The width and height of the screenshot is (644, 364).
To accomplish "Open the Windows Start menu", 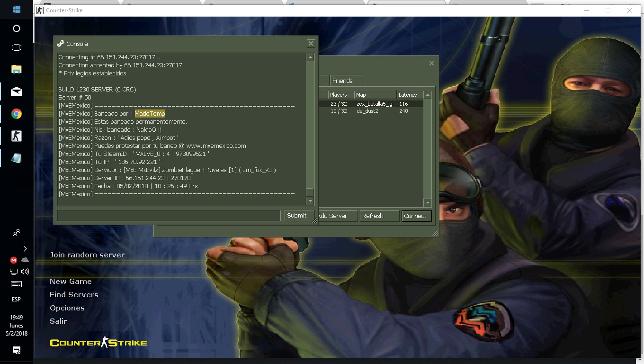I will (16, 9).
